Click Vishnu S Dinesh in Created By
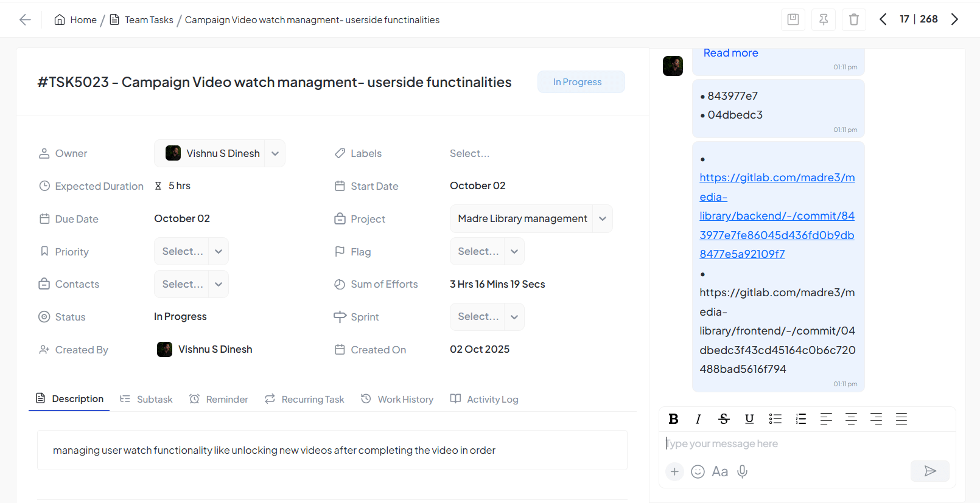Screen dimensions: 980x503 click(205, 349)
